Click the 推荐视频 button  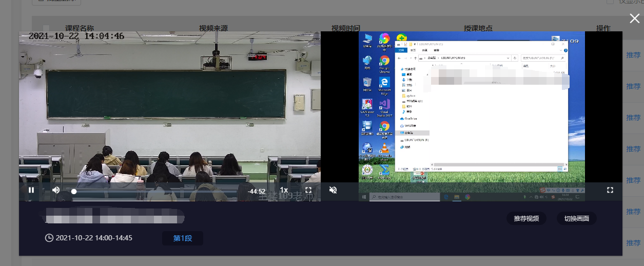pyautogui.click(x=526, y=218)
